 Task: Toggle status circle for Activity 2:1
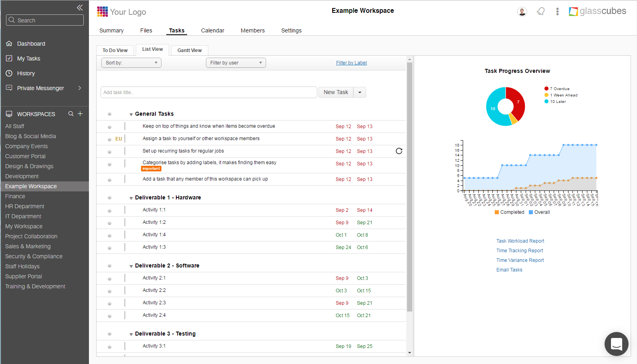109,279
